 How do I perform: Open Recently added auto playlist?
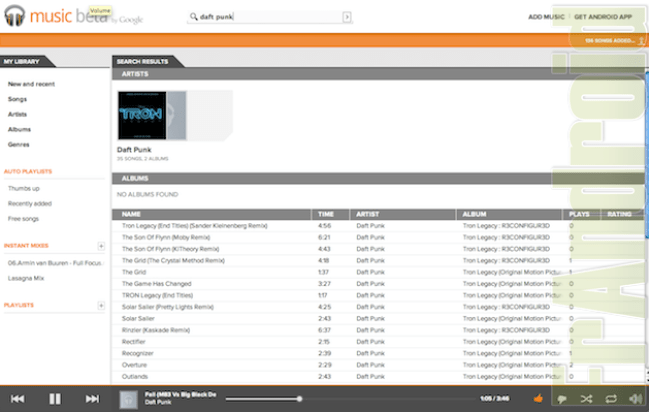coord(30,204)
